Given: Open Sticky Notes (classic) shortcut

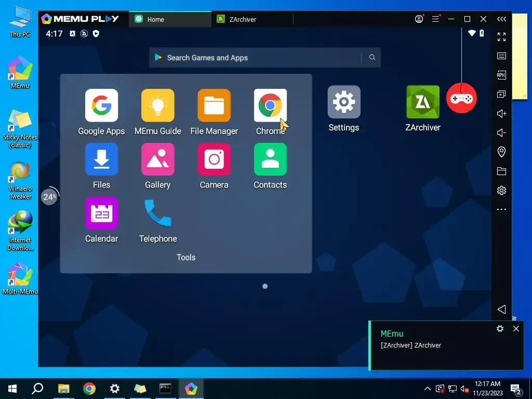Looking at the screenshot, I should pyautogui.click(x=20, y=129).
